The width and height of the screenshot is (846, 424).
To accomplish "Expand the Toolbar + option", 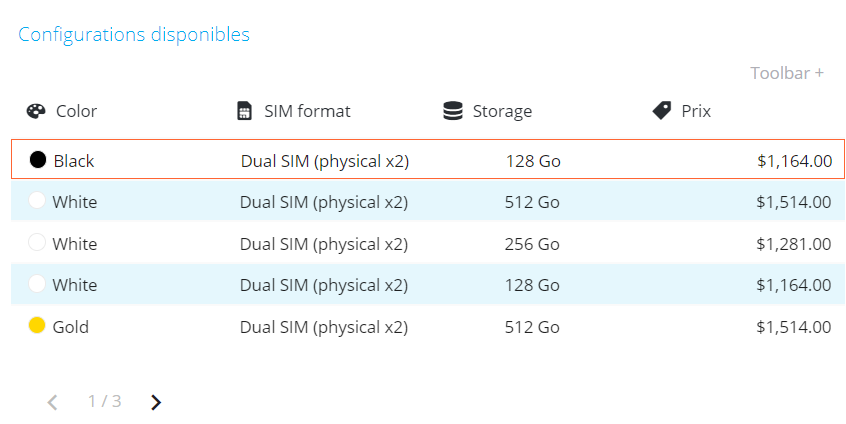I will pyautogui.click(x=787, y=73).
